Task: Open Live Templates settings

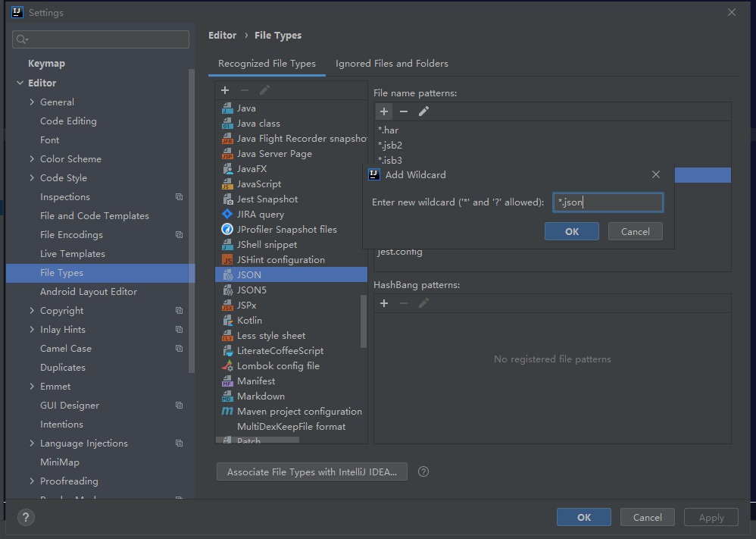Action: [72, 253]
